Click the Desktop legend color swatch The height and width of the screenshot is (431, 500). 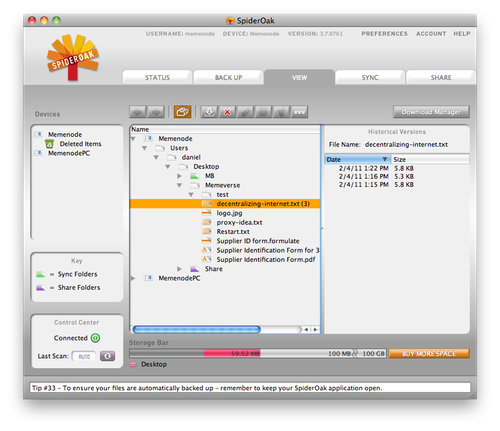coord(133,364)
